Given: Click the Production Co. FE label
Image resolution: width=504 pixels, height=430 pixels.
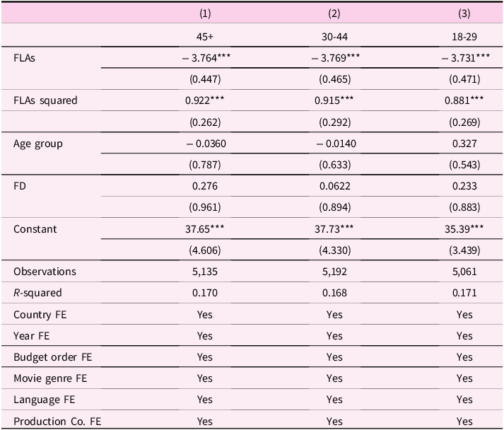Looking at the screenshot, I should click(x=57, y=421).
